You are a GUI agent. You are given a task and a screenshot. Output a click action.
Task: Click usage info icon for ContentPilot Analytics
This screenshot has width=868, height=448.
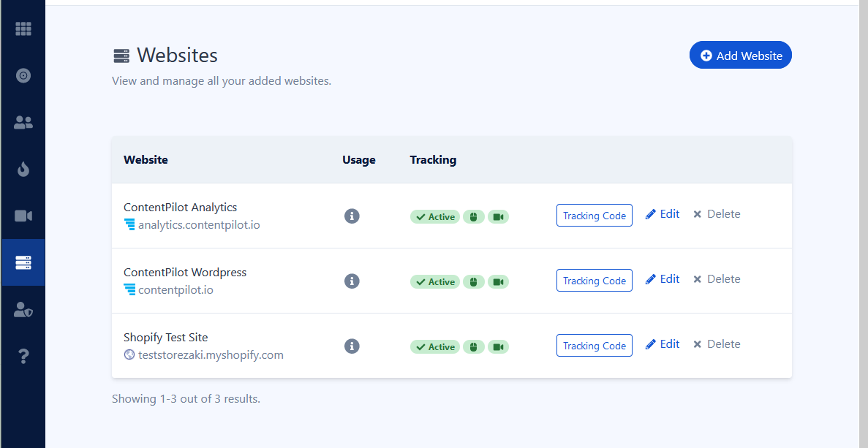pos(352,216)
